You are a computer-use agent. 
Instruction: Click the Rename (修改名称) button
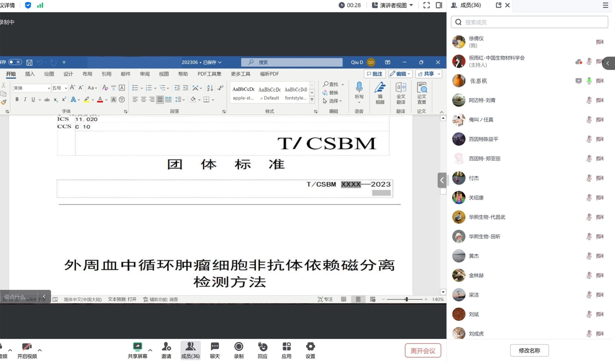pyautogui.click(x=529, y=350)
